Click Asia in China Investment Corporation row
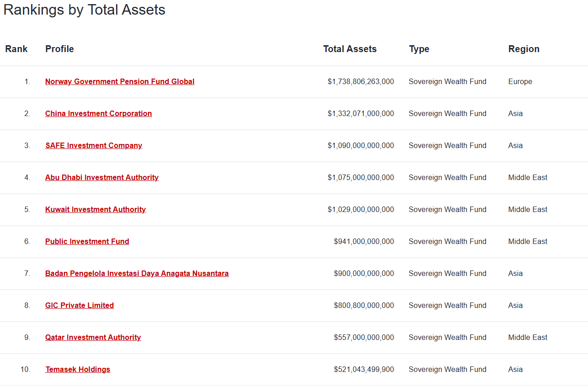Image resolution: width=588 pixels, height=387 pixels. pyautogui.click(x=515, y=113)
